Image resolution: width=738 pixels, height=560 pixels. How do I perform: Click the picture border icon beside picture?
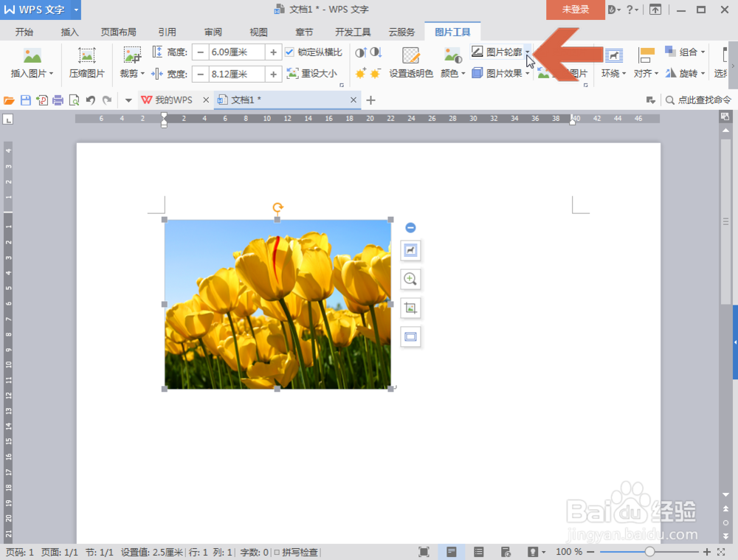[410, 337]
